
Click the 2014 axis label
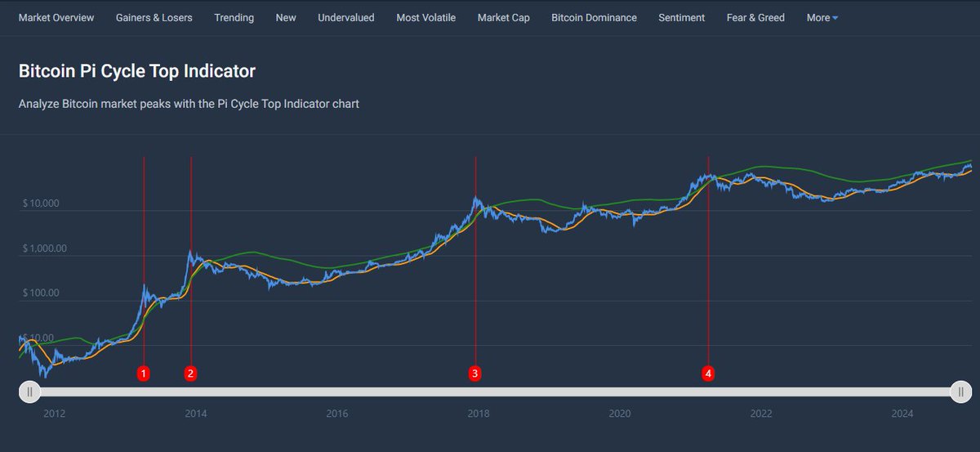(195, 414)
